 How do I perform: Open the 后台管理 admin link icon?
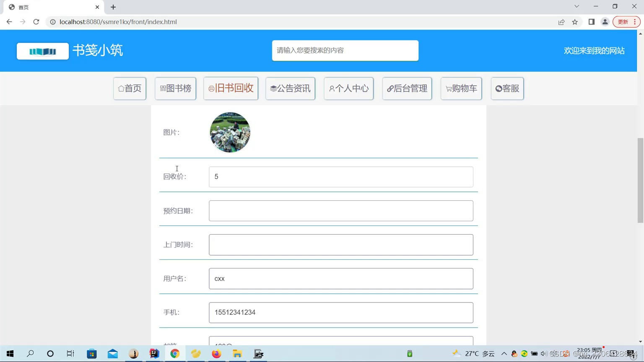coord(390,88)
